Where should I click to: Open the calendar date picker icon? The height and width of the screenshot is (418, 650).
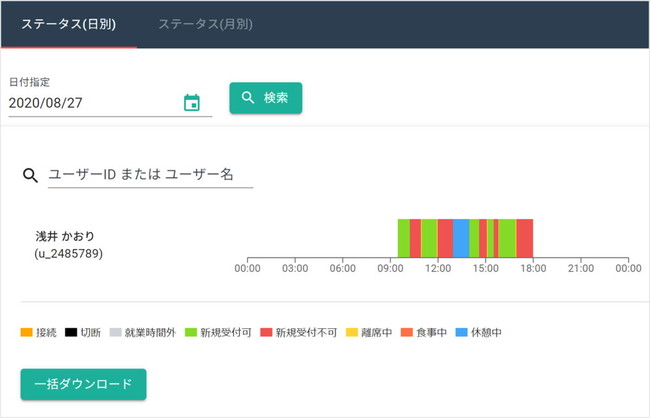point(192,103)
